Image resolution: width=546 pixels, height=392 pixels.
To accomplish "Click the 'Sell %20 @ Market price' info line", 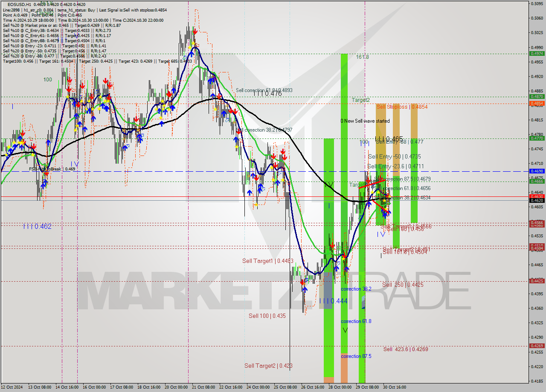I will coord(62,25).
